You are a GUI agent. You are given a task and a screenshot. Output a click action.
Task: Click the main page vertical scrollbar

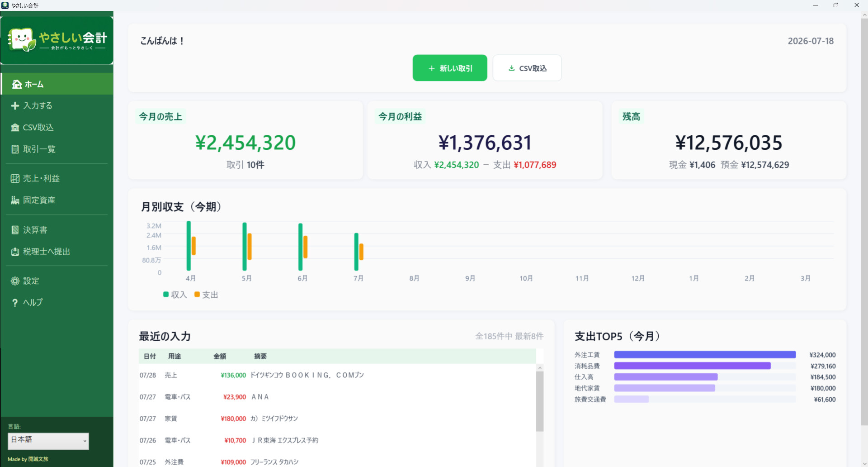coord(864,222)
